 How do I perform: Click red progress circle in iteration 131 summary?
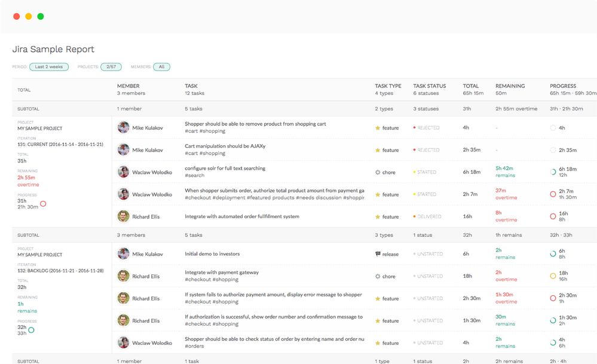[43, 204]
